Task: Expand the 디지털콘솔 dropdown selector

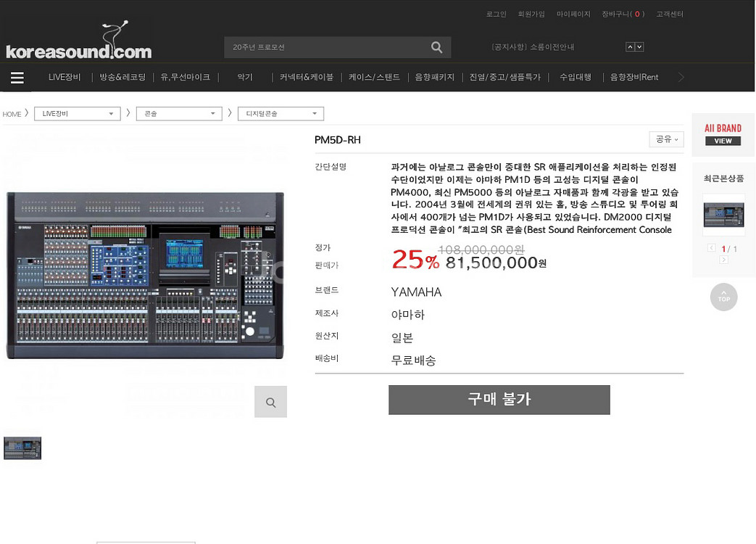Action: pyautogui.click(x=281, y=113)
